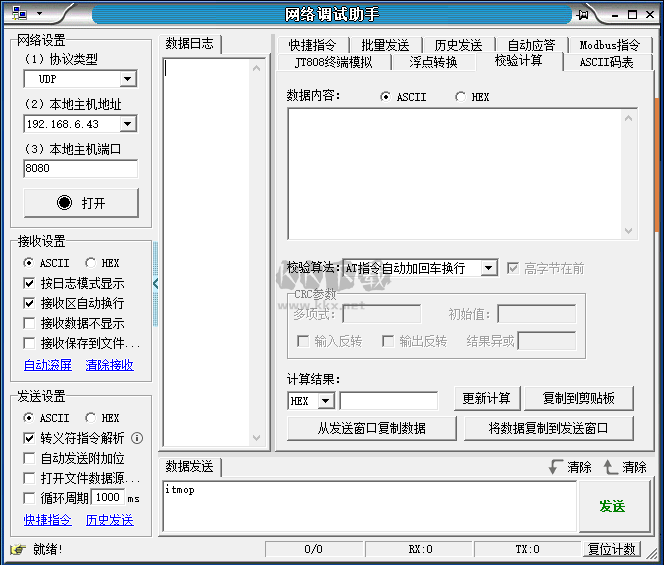Screen dimensions: 664x565
Task: Open the title bar dropdown arrow menu
Action: 39,14
